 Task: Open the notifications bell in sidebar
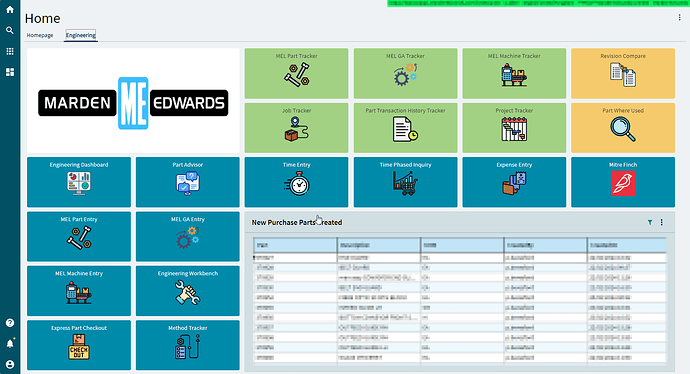click(x=10, y=343)
